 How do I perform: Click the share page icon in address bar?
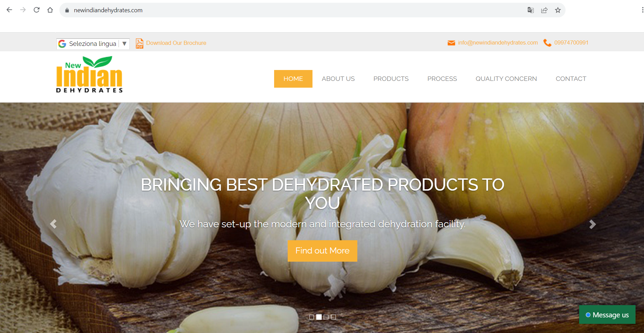coord(544,10)
